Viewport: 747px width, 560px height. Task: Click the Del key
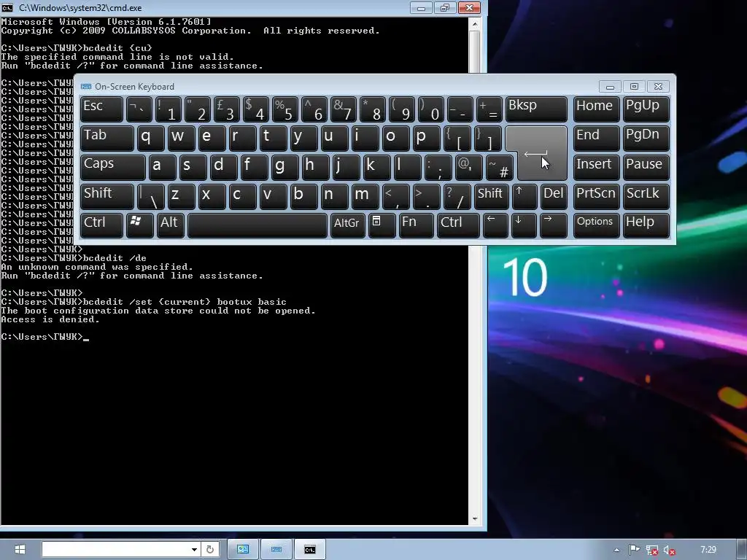(x=554, y=197)
